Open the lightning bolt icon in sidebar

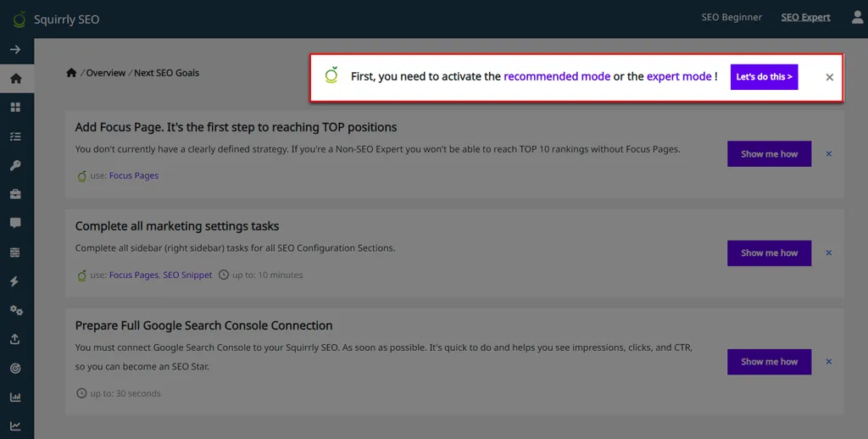click(x=15, y=281)
